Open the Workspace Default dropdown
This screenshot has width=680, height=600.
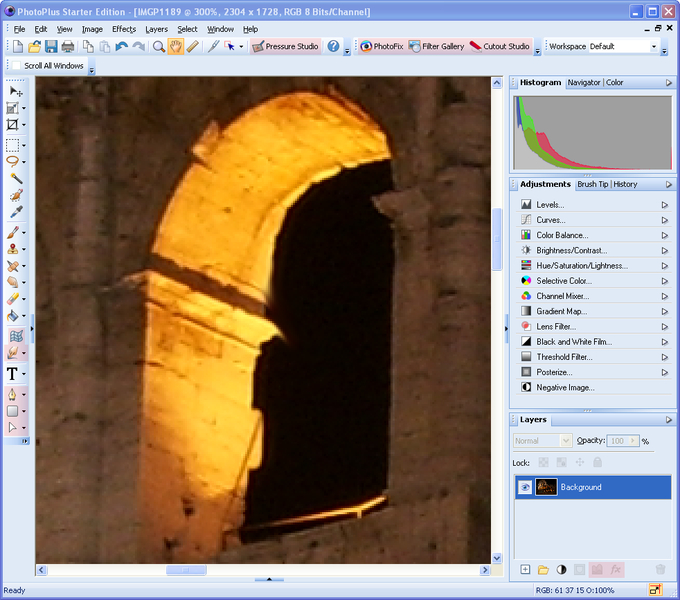tap(654, 47)
